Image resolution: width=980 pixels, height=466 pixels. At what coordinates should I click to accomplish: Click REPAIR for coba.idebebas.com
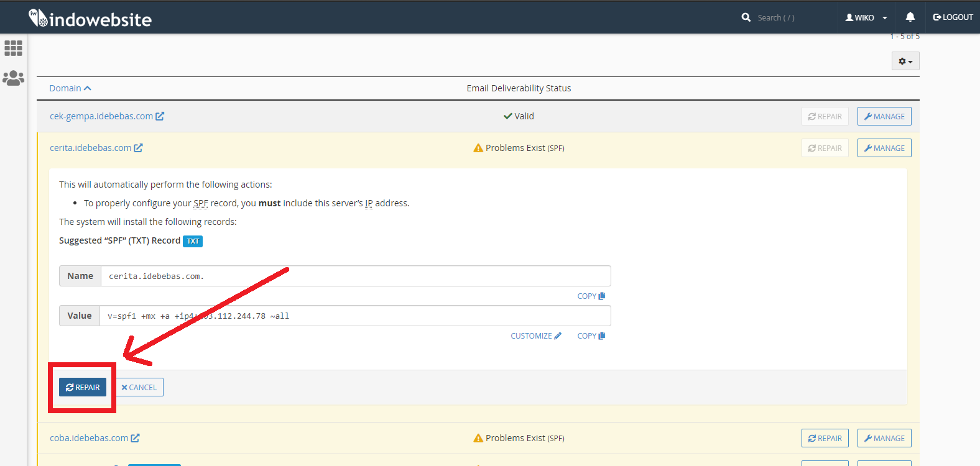point(825,438)
